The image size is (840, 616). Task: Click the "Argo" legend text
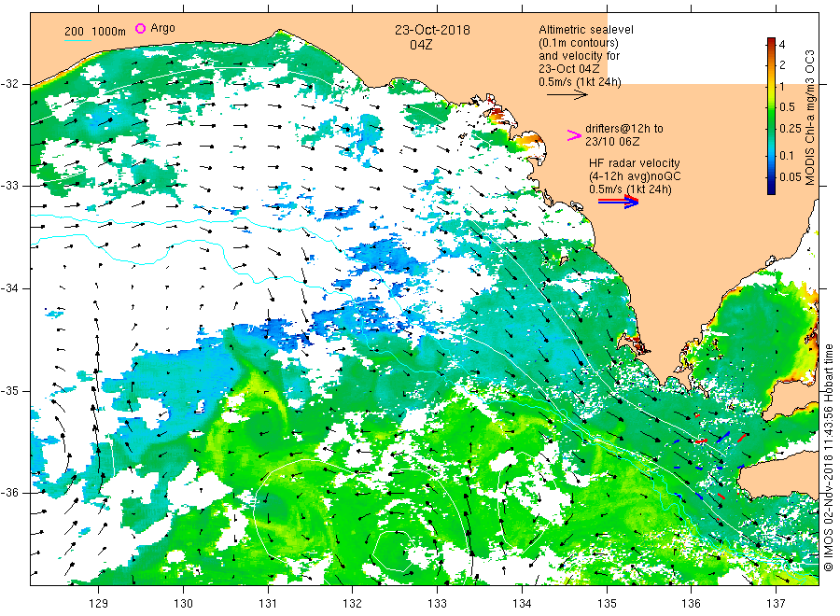(x=162, y=28)
